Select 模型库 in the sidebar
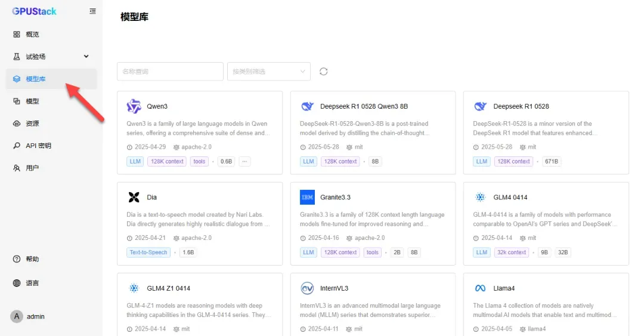Viewport: 644px width, 336px height. tap(51, 79)
